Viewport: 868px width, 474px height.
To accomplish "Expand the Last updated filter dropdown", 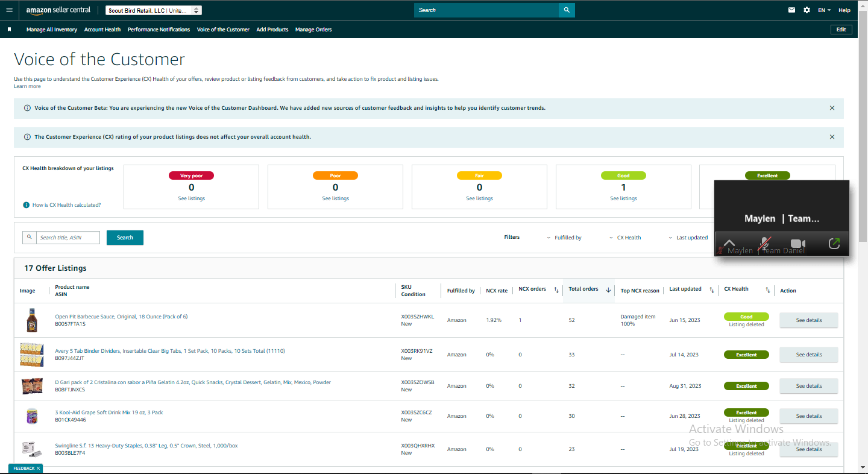I will [x=688, y=238].
